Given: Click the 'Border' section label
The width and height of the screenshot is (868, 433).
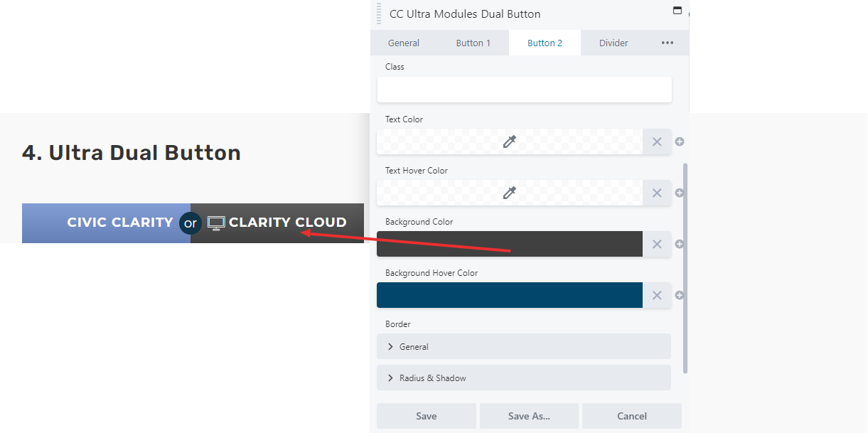Looking at the screenshot, I should 398,324.
